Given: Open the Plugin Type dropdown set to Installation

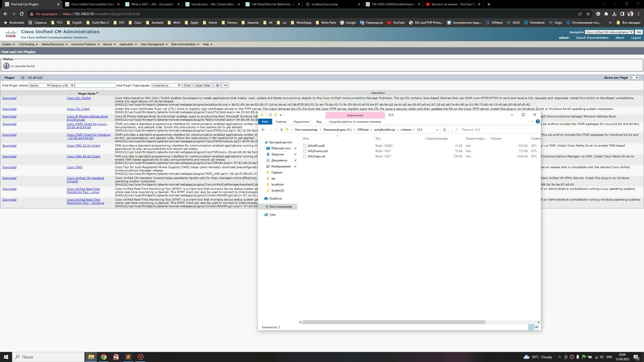Looking at the screenshot, I should (166, 85).
